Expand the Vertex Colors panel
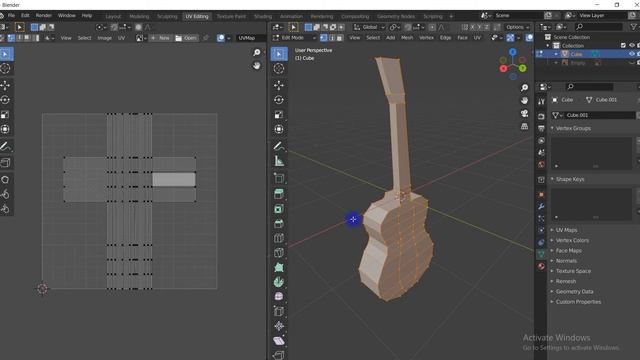The image size is (640, 360). (572, 240)
